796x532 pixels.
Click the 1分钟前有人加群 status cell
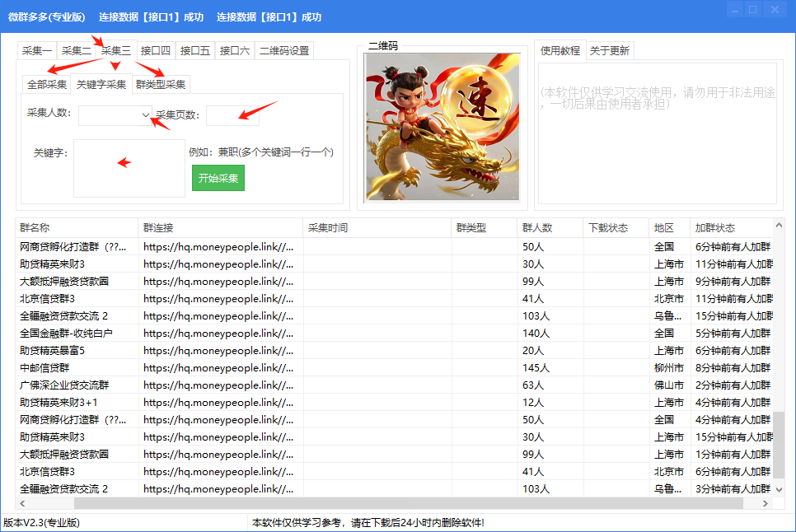tap(733, 455)
